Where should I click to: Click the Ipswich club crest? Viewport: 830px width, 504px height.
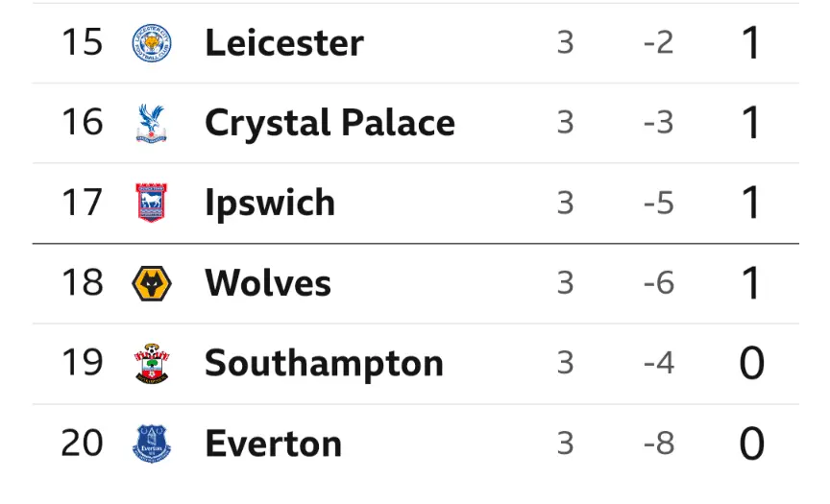pos(152,203)
